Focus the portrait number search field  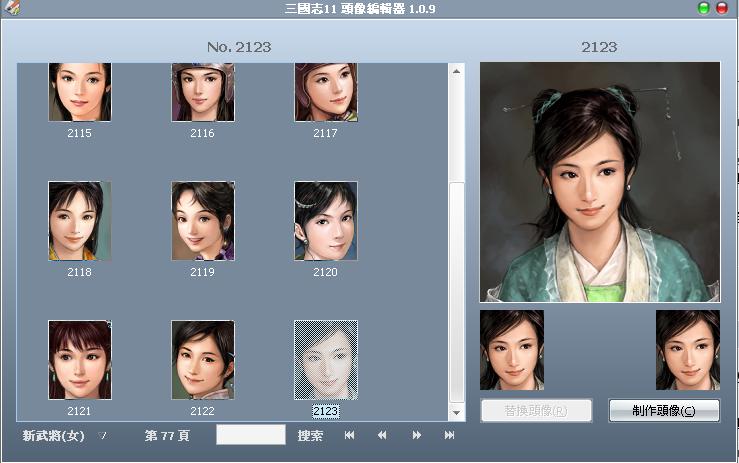[x=251, y=435]
